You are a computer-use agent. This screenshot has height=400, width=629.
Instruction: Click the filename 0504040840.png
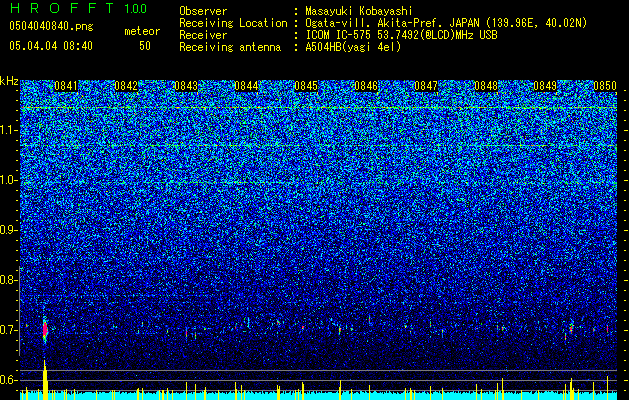point(51,27)
